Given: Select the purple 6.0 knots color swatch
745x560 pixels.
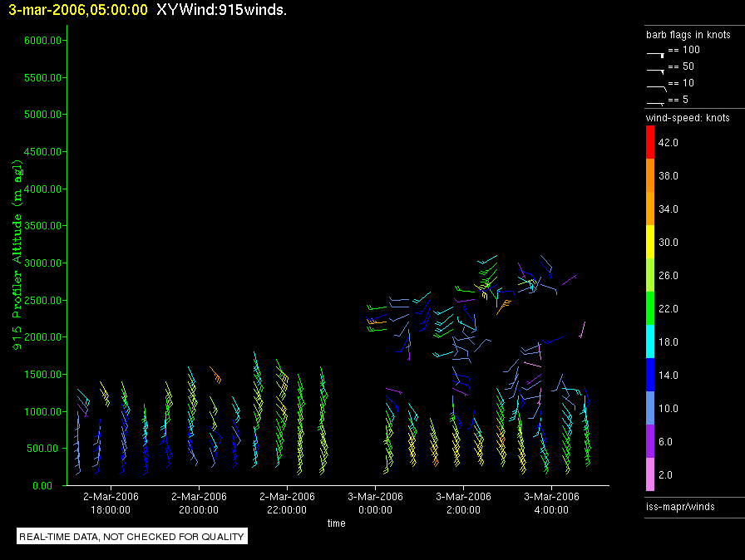Looking at the screenshot, I should click(649, 441).
